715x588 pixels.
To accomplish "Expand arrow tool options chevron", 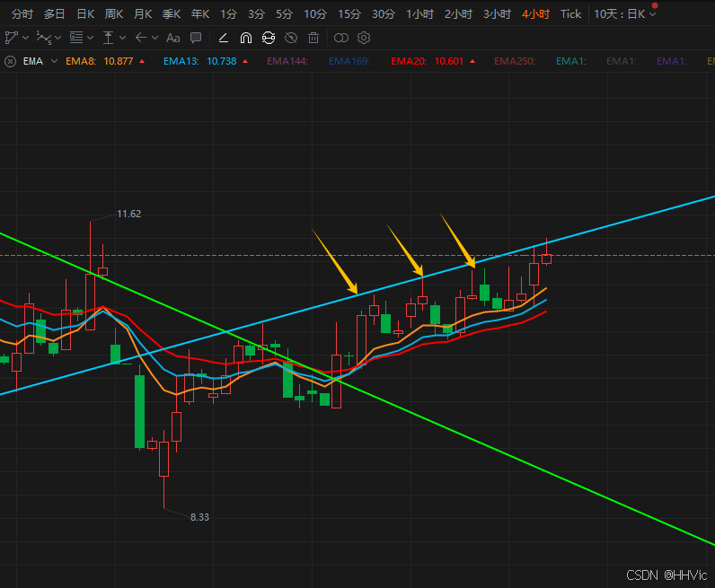I will pyautogui.click(x=155, y=38).
